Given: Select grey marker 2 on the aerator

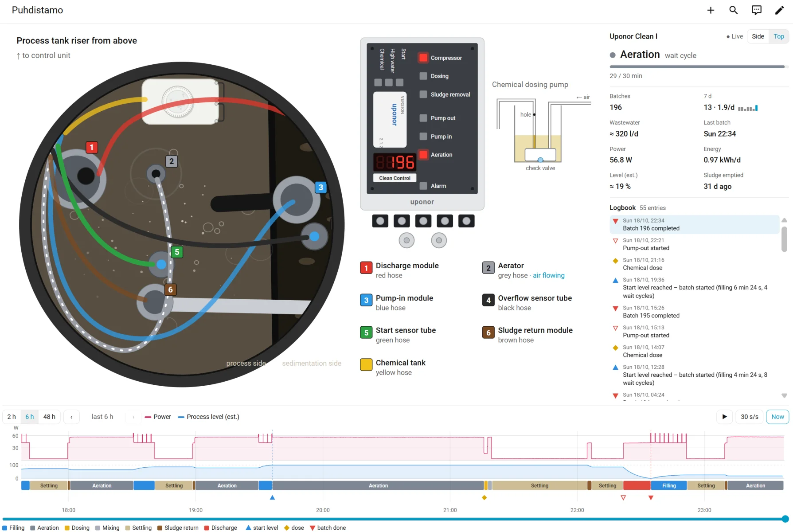Looking at the screenshot, I should tap(172, 161).
